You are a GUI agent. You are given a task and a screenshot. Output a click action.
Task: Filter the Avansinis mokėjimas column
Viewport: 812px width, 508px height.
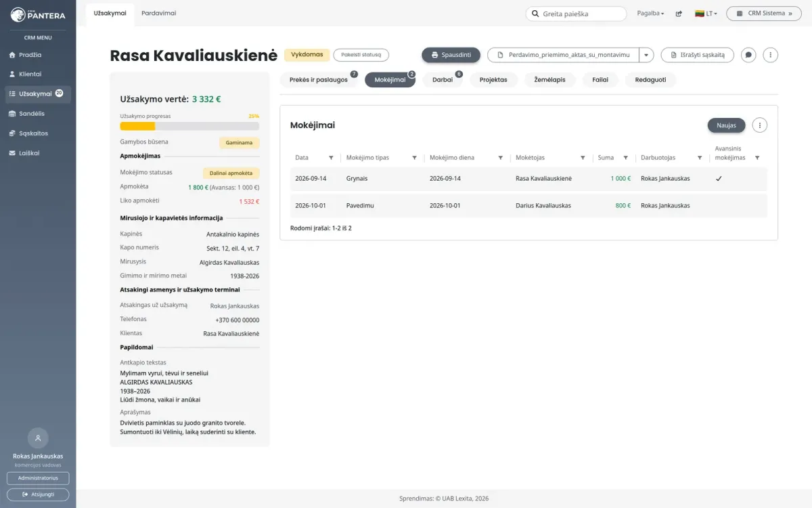pos(757,158)
